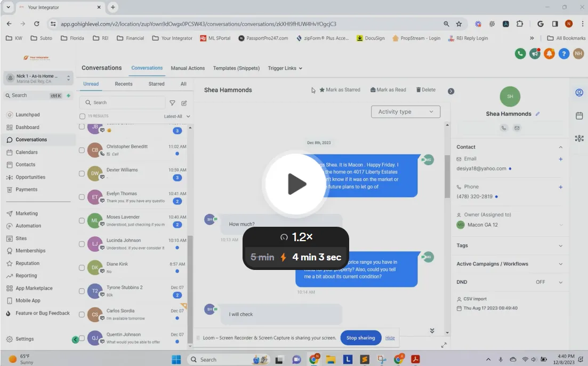
Task: Open the Owner Macon GA 12 dropdown
Action: [510, 225]
